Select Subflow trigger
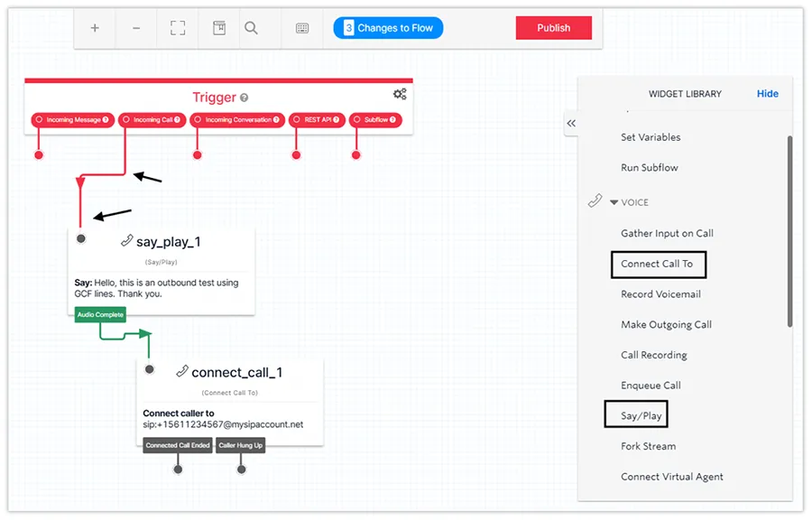812x521 pixels. point(375,120)
